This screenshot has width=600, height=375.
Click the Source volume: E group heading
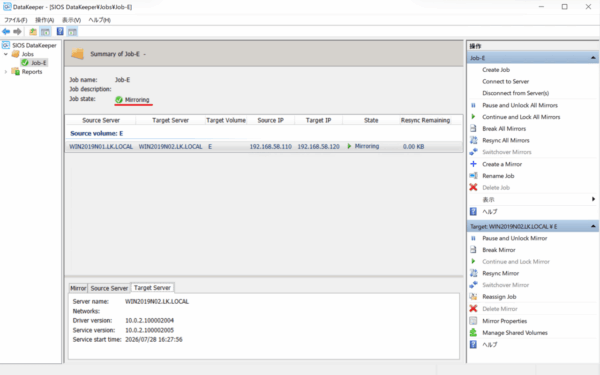(x=96, y=133)
